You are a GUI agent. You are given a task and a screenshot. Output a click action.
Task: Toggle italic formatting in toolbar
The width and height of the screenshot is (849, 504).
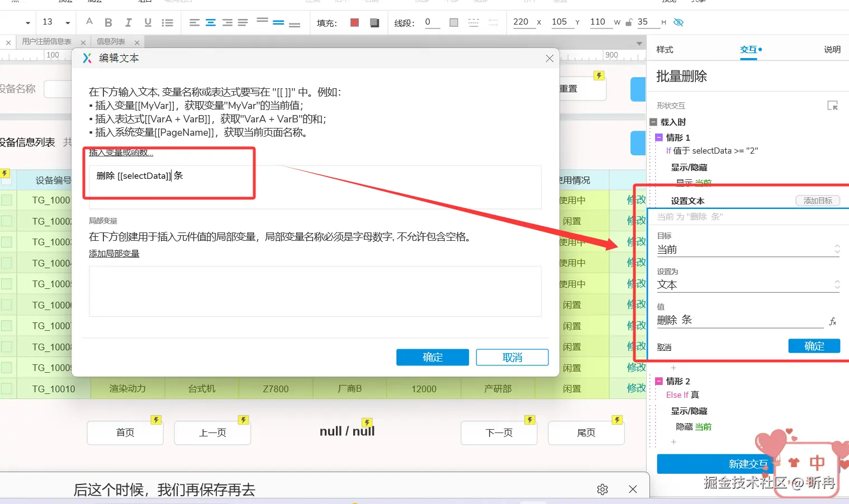pyautogui.click(x=128, y=22)
